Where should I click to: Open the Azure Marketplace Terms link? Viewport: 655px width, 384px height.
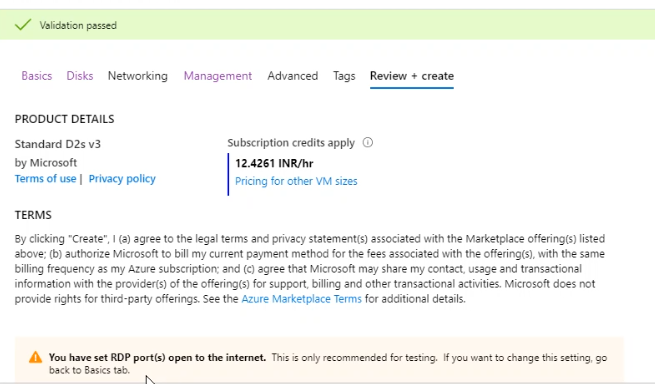(x=302, y=299)
